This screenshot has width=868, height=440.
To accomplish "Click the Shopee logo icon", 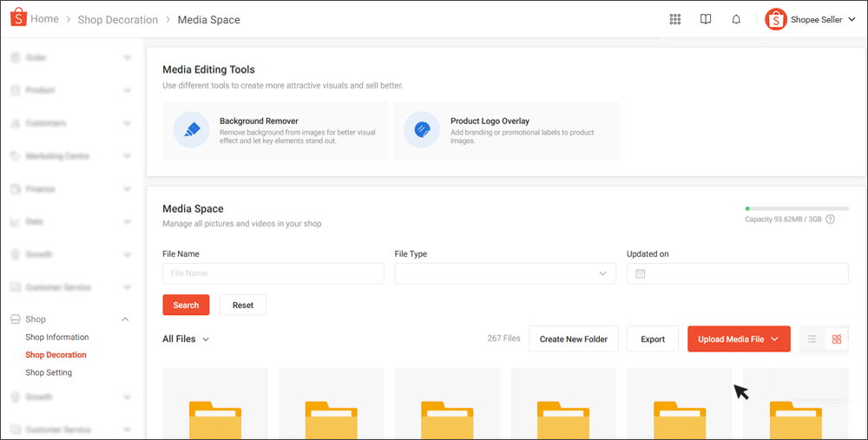I will pos(18,19).
